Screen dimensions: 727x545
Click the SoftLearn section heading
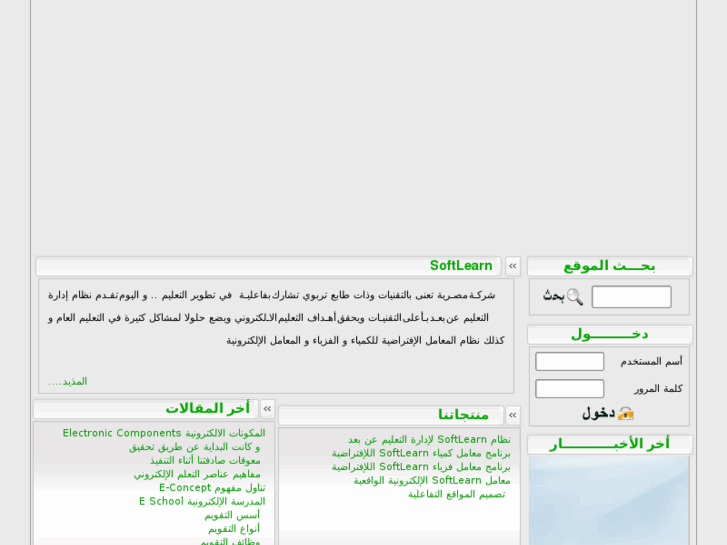click(x=461, y=266)
